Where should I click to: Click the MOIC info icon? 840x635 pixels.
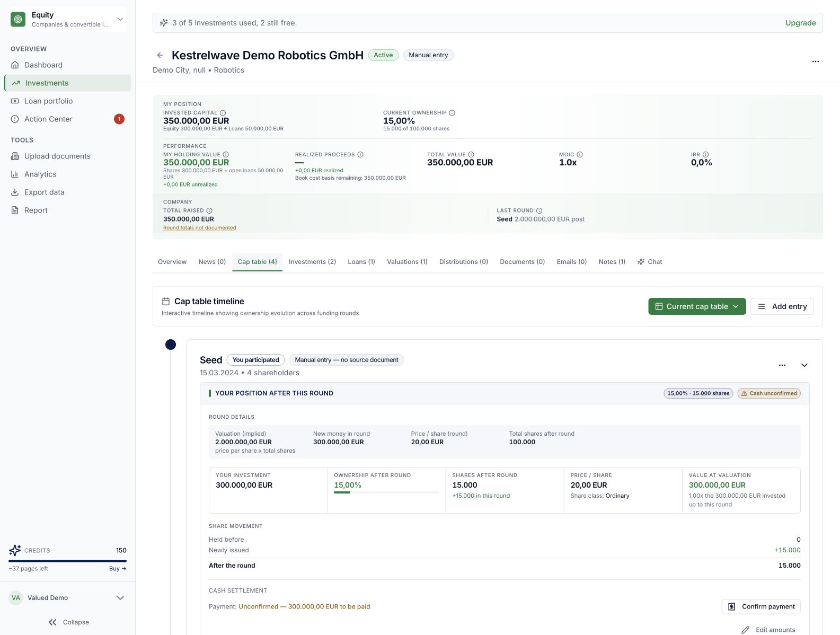(580, 155)
